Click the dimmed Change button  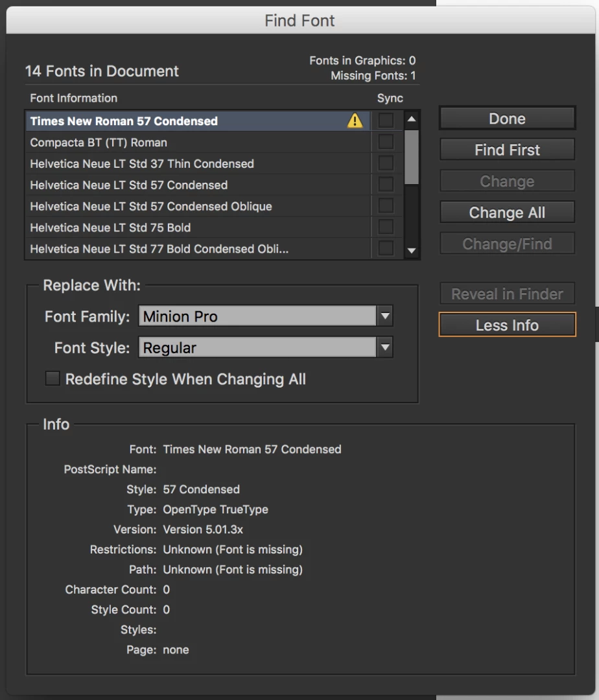(507, 181)
